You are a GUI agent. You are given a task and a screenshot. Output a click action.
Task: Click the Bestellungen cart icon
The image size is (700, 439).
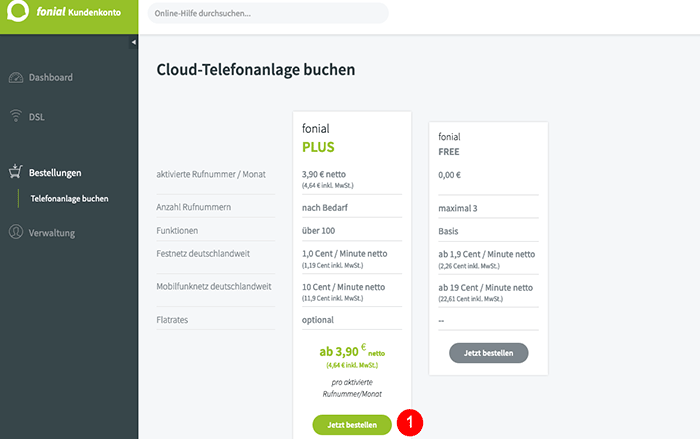click(16, 171)
